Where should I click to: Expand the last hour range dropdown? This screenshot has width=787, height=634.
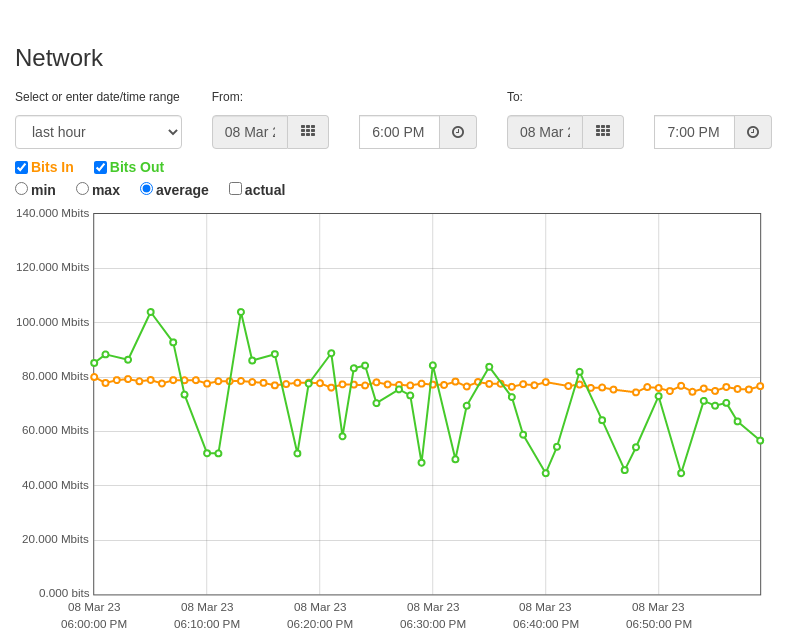[98, 132]
